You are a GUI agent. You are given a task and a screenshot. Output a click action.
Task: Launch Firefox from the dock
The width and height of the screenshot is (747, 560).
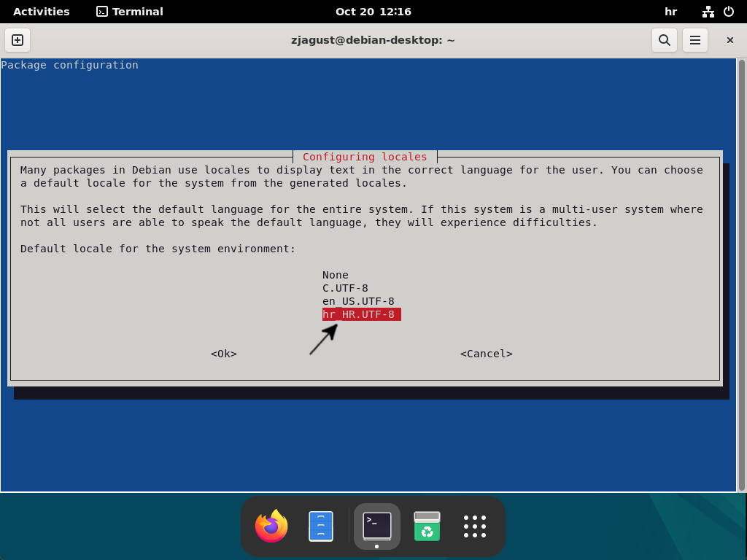270,526
